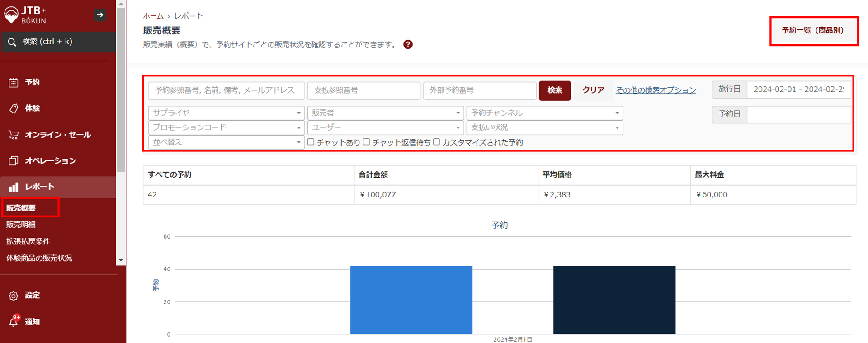Viewport: 868px width, 343px height.
Task: Select 販売明細 in the sidebar
Action: coord(21,225)
